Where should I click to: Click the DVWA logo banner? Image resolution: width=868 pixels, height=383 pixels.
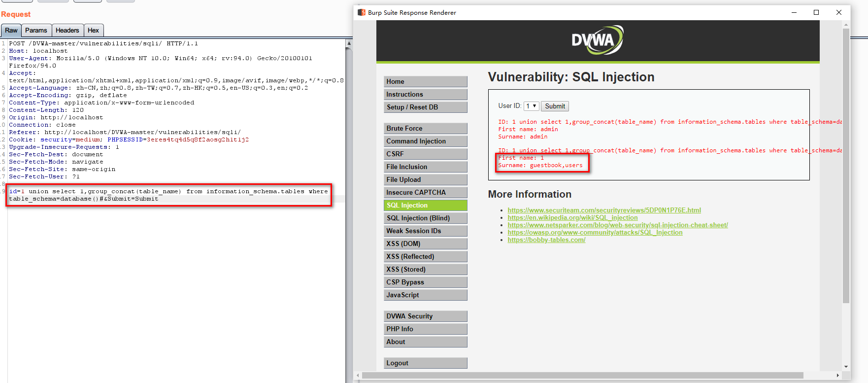(x=598, y=40)
